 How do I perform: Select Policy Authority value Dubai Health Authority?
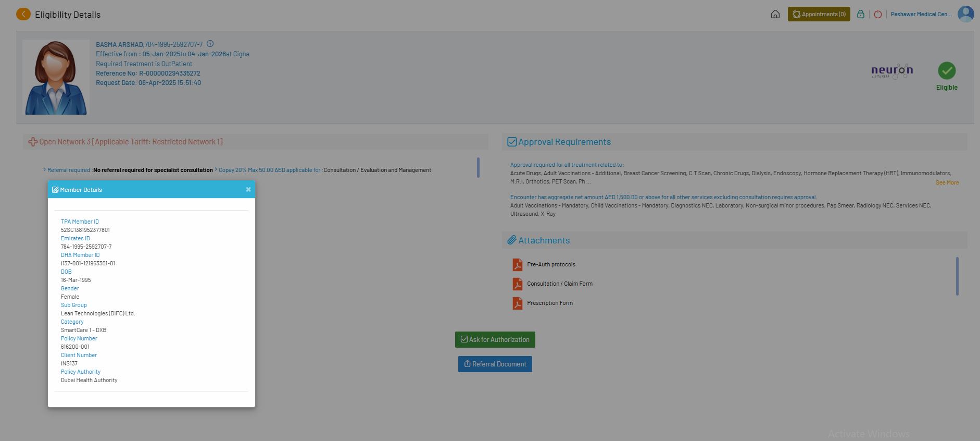(x=89, y=380)
